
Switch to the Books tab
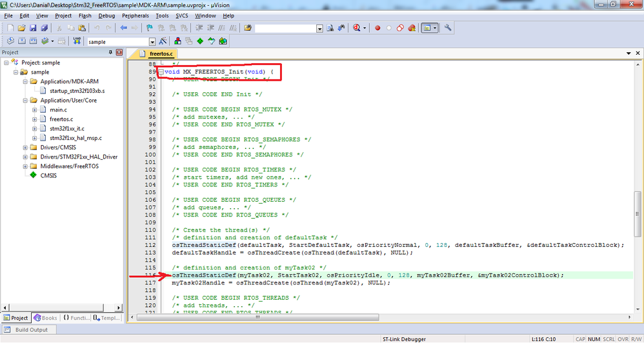[45, 318]
